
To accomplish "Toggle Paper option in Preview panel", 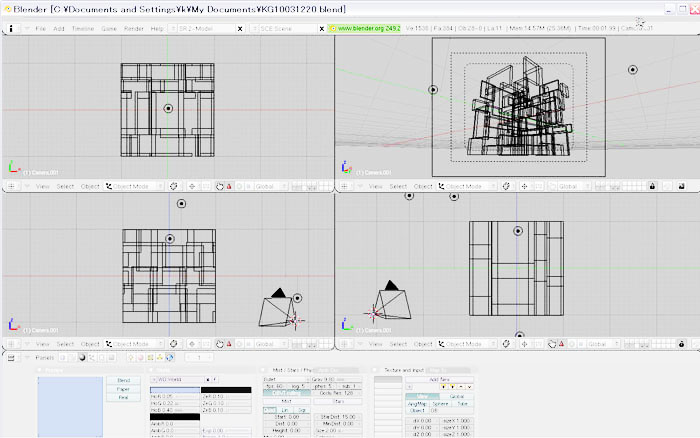I will point(124,389).
